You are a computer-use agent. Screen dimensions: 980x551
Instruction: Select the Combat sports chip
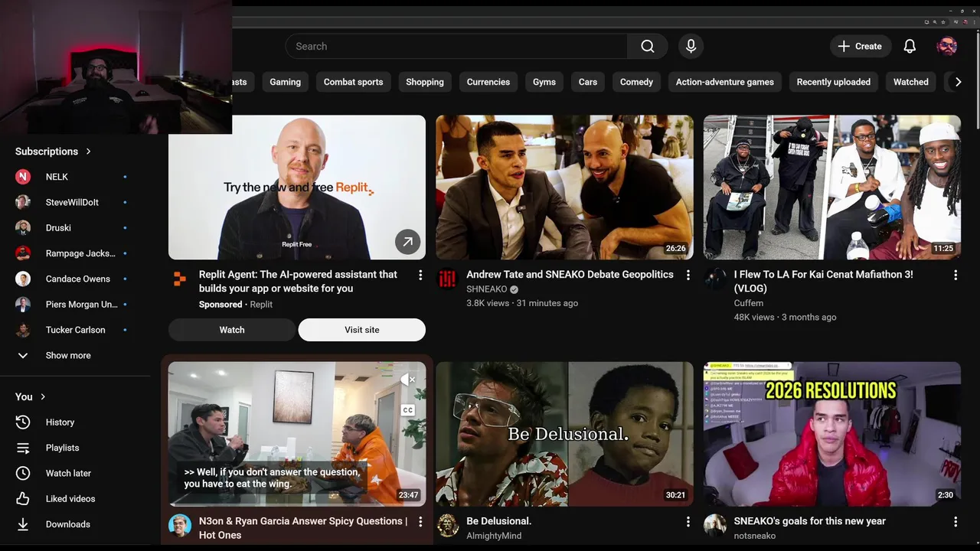coord(353,82)
